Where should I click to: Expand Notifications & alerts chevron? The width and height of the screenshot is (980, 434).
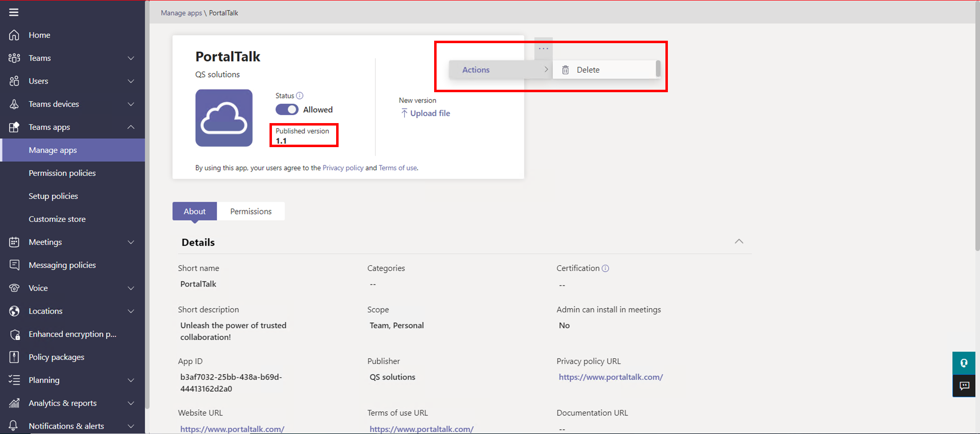click(131, 426)
